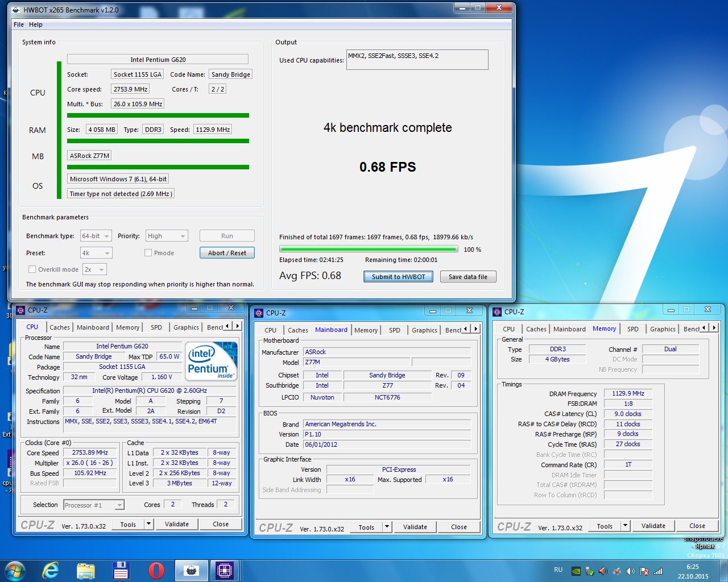Open the Overkill 2x dropdown

pyautogui.click(x=94, y=269)
